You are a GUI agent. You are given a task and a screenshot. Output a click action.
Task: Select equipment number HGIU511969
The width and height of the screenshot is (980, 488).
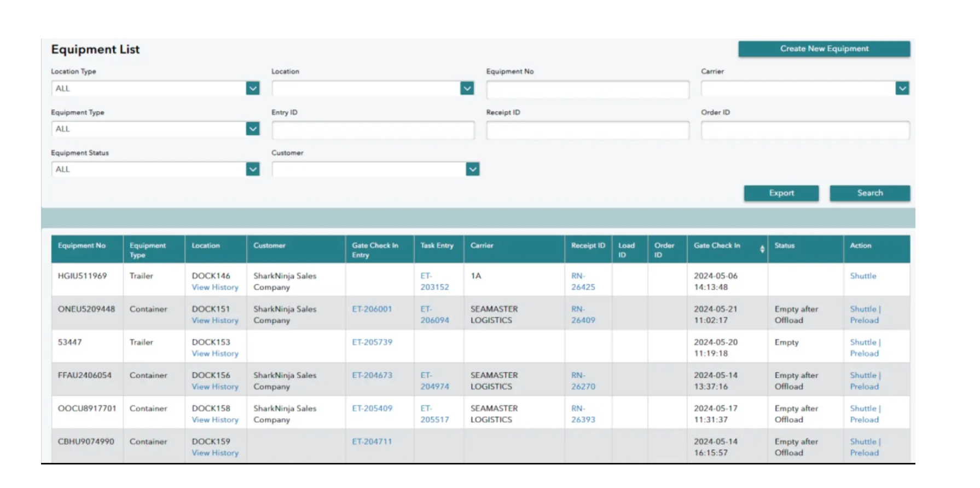82,276
